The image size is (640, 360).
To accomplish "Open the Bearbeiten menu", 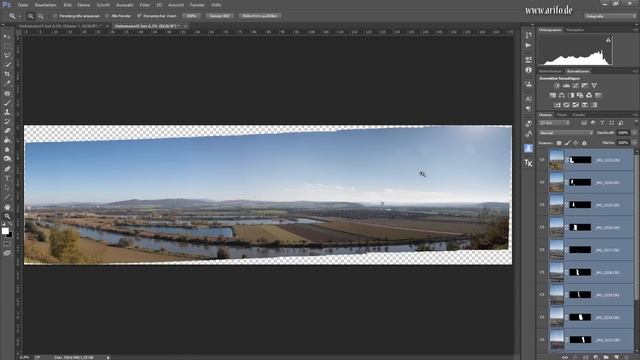I will (x=45, y=5).
